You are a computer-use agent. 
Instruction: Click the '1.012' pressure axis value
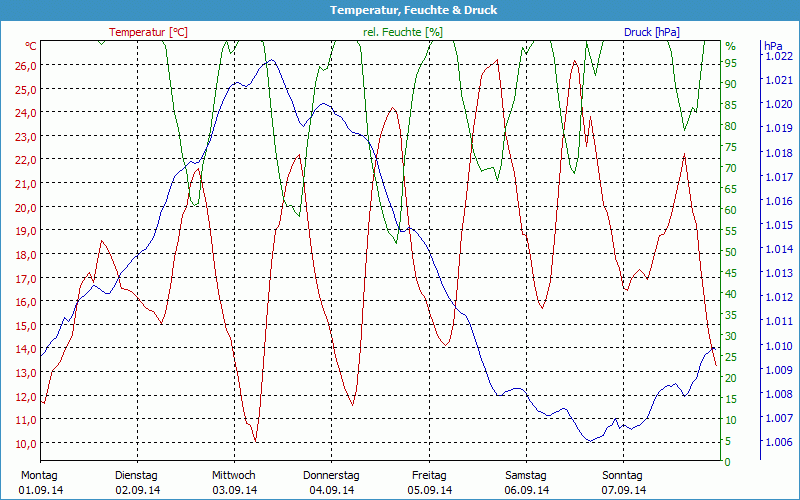779,297
